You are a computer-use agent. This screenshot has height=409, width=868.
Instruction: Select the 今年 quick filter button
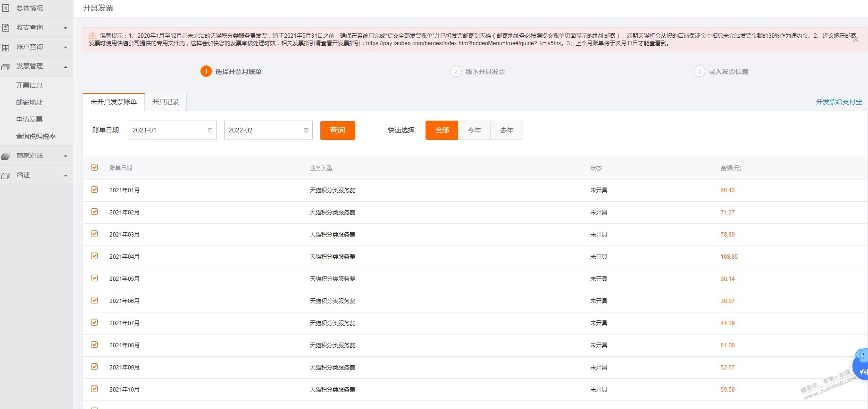(x=475, y=130)
